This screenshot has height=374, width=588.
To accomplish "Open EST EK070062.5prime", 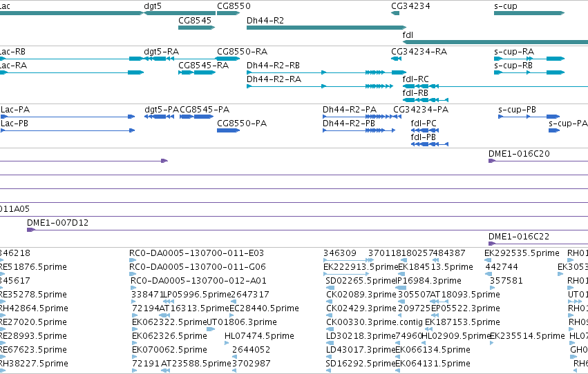I will click(x=169, y=351).
